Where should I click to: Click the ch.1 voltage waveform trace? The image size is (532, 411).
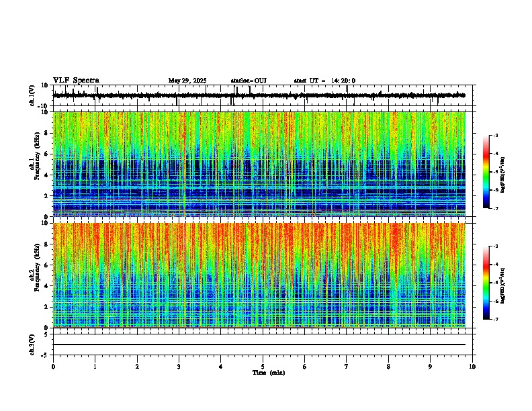[x=259, y=95]
